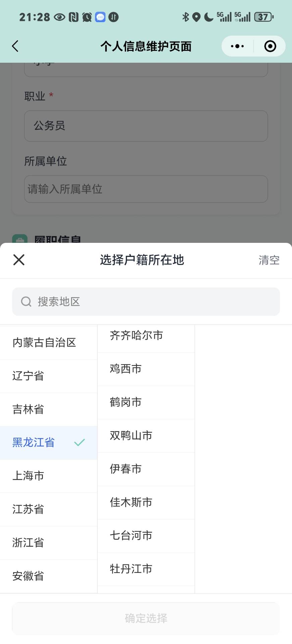This screenshot has height=644, width=292.
Task: Select 上海市 in province list
Action: [x=28, y=476]
